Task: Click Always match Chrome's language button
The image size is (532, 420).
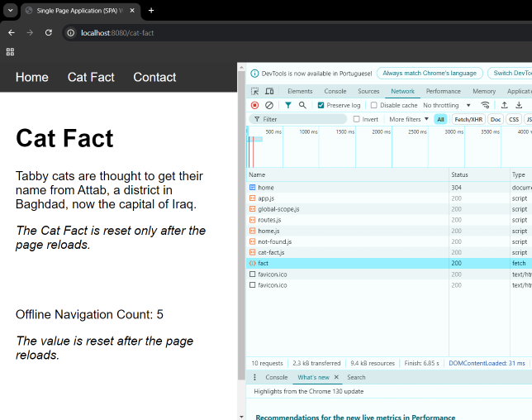Action: pos(430,73)
